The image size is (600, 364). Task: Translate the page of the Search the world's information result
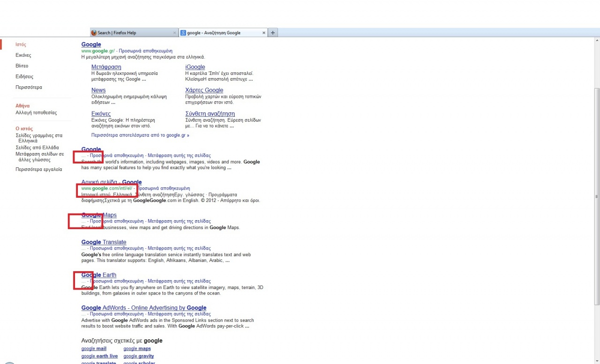pyautogui.click(x=179, y=156)
